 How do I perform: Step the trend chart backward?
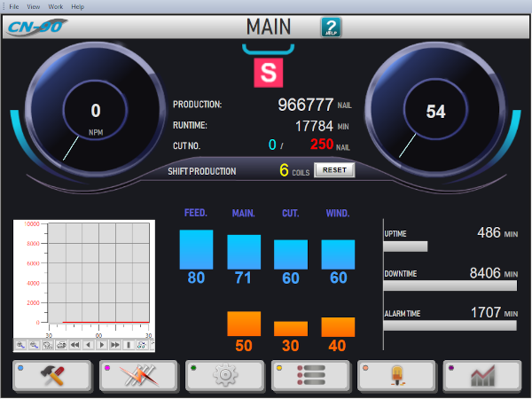coord(88,345)
